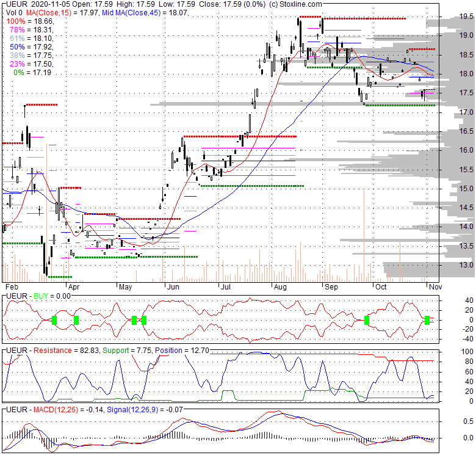Select the '78% = 18.31' Fibonacci level
Screen dimensions: 476x455
point(32,30)
